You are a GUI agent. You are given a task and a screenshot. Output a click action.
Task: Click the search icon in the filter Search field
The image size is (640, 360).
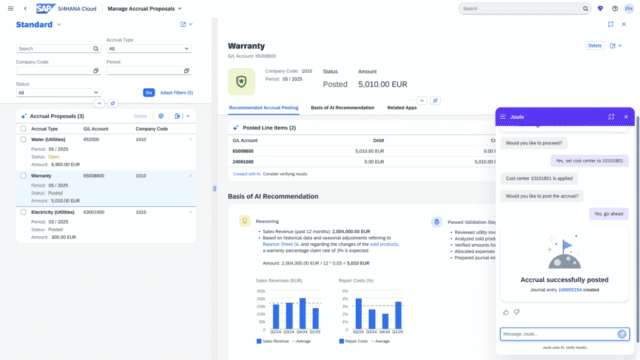click(x=96, y=49)
